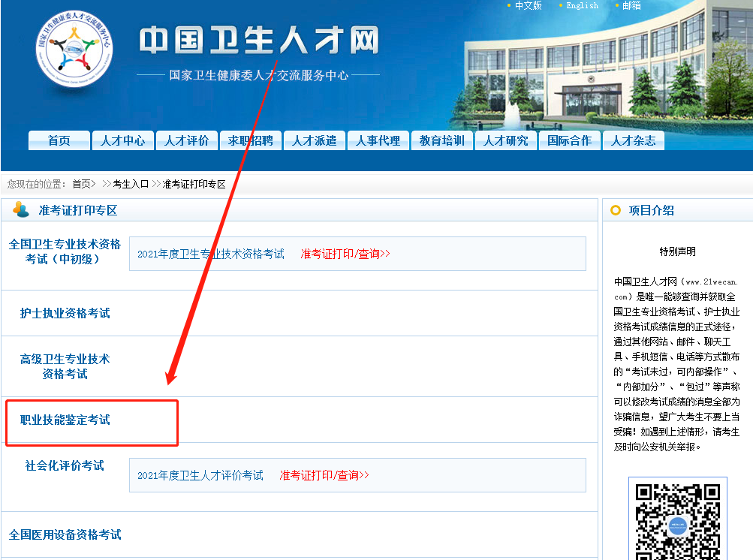Open the 人才杂志 navigation tab

coord(633,140)
